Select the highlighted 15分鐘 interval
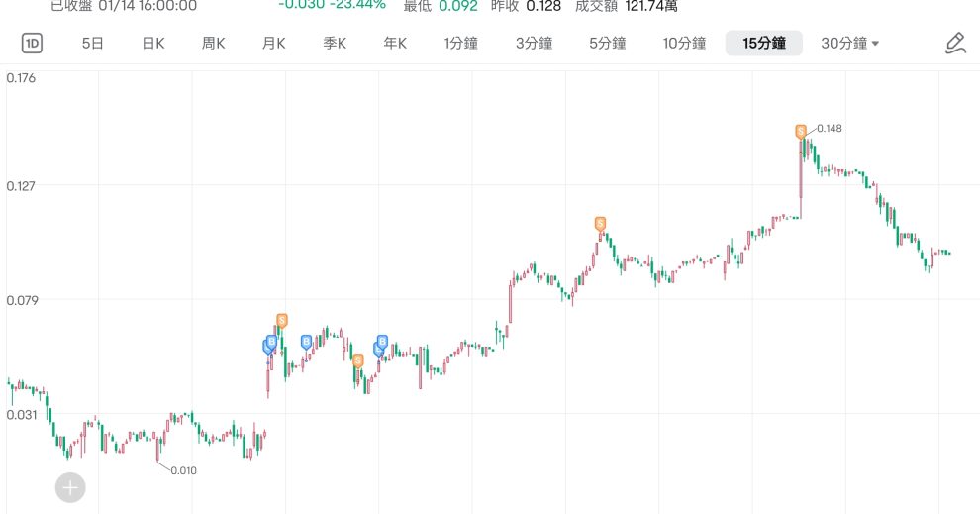This screenshot has width=980, height=514. click(x=764, y=44)
